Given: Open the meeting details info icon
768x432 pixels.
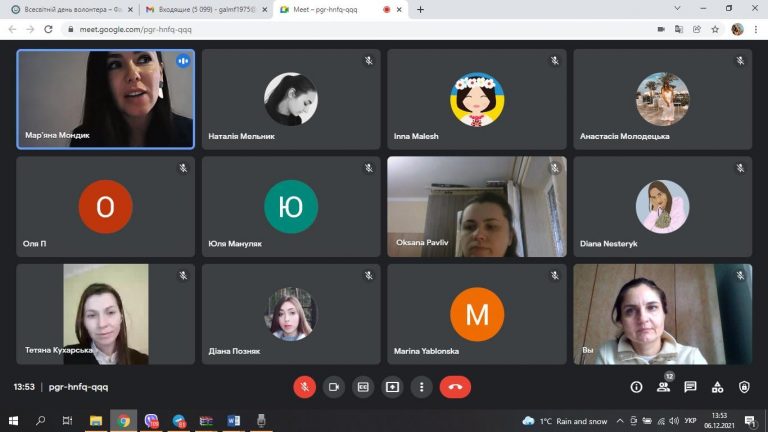Looking at the screenshot, I should pos(636,387).
